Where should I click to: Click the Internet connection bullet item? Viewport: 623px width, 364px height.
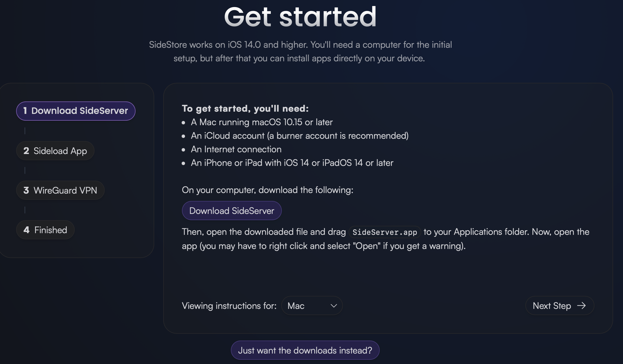coord(236,149)
